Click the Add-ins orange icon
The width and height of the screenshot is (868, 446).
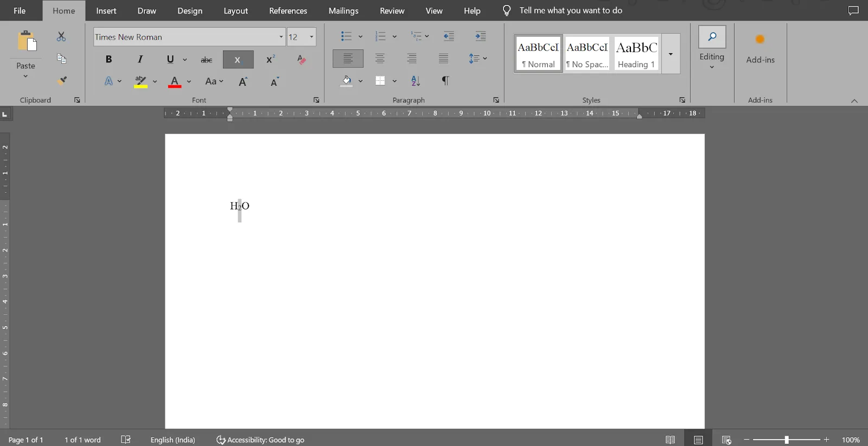[760, 39]
